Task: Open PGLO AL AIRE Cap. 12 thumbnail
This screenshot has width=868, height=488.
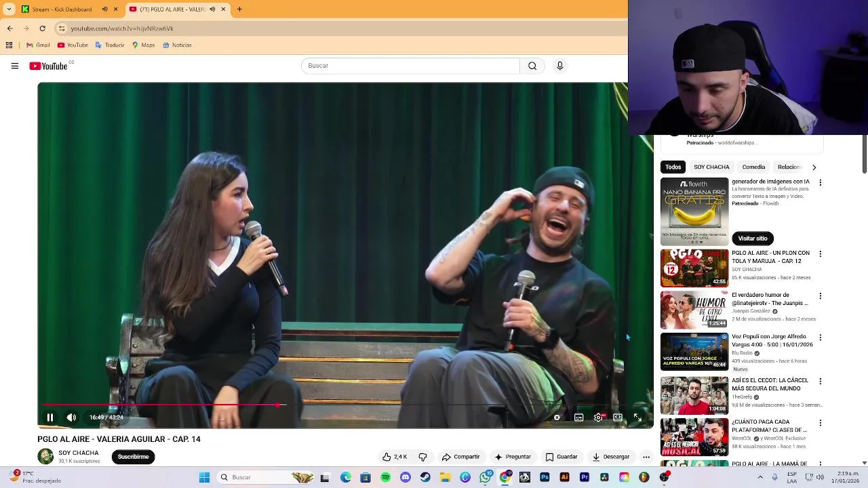Action: (694, 268)
